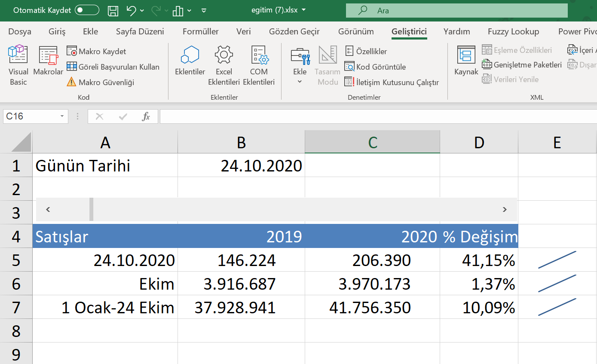Open the Sayfa Düzeni tab

click(x=140, y=31)
